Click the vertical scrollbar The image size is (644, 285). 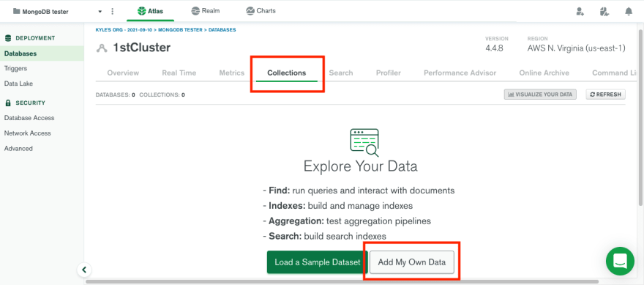pyautogui.click(x=640, y=117)
